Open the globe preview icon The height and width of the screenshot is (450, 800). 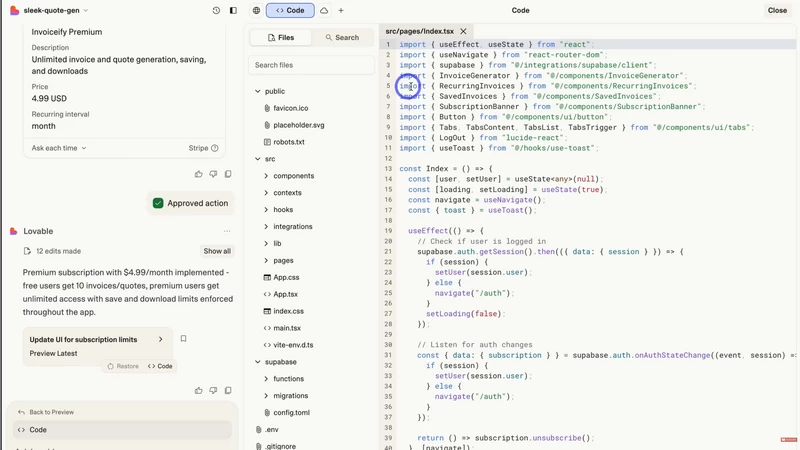[256, 10]
